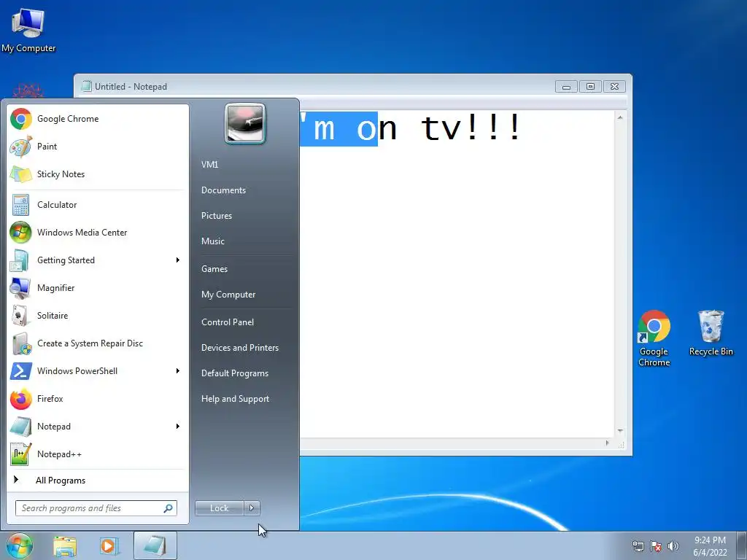Click the taskbar clock showing 9:24 PM
Screen dimensions: 747x560
(710, 546)
